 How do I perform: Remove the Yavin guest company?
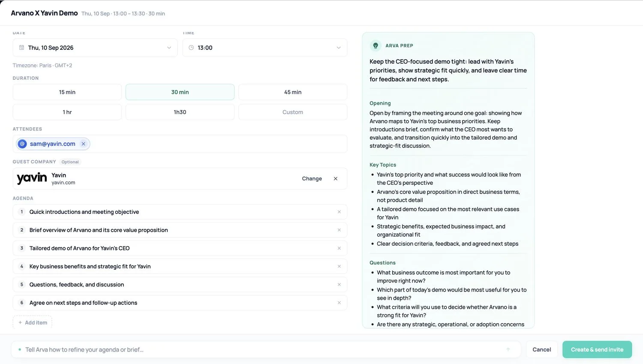coord(336,179)
